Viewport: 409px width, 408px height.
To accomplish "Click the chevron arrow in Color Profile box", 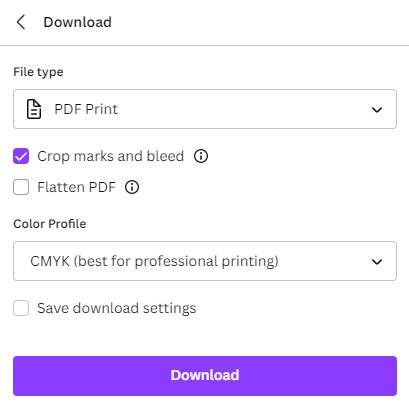I will (x=377, y=262).
